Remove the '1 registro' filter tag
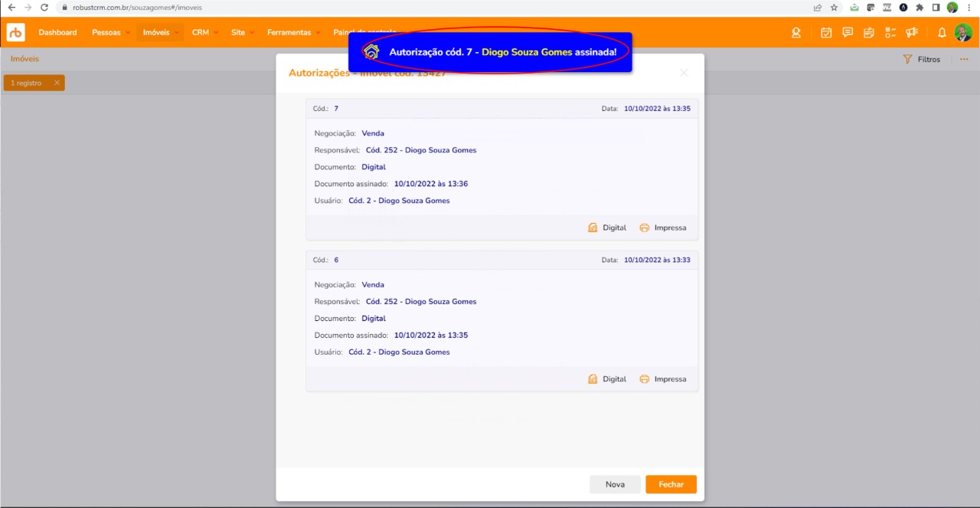This screenshot has width=980, height=508. point(57,83)
